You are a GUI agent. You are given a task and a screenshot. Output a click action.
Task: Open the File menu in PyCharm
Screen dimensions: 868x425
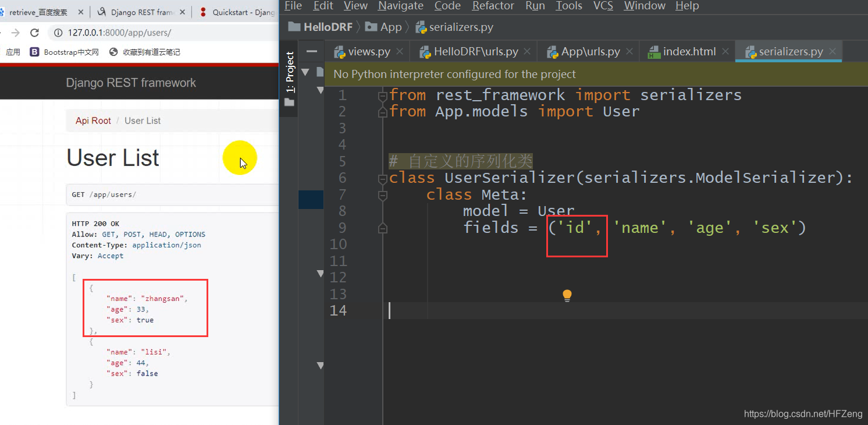pyautogui.click(x=293, y=6)
